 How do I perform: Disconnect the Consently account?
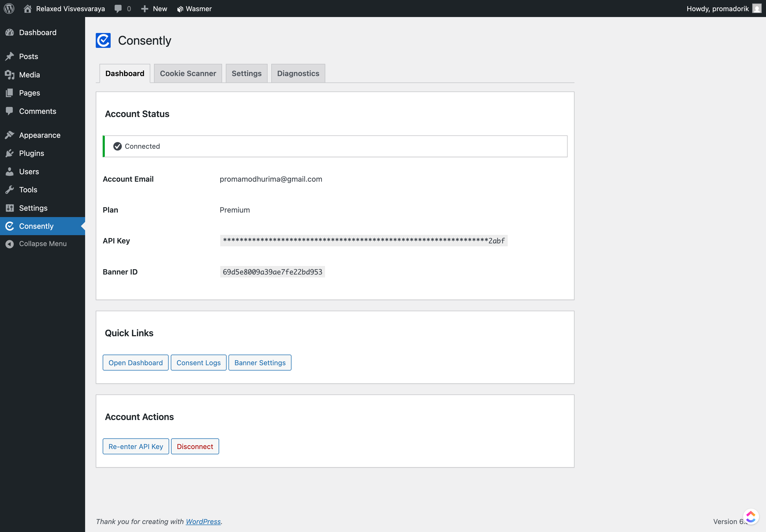click(x=195, y=446)
